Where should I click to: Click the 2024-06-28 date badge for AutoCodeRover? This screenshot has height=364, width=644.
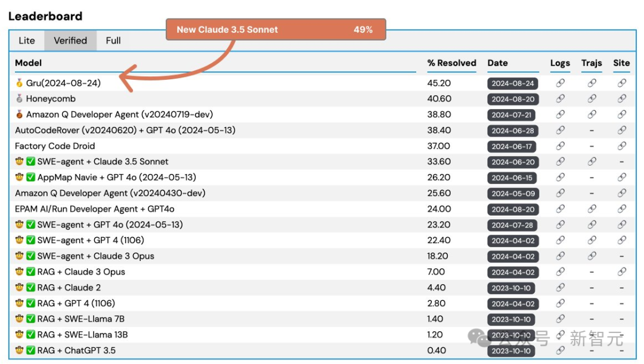(513, 130)
